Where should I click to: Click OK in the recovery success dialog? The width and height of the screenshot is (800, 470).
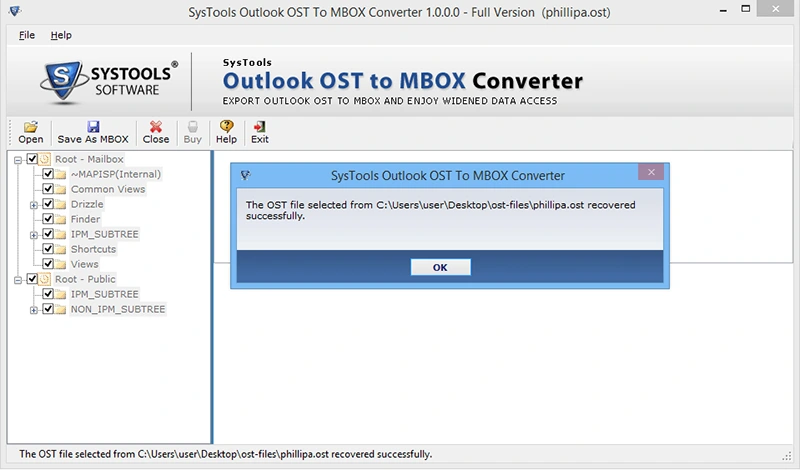coord(440,267)
